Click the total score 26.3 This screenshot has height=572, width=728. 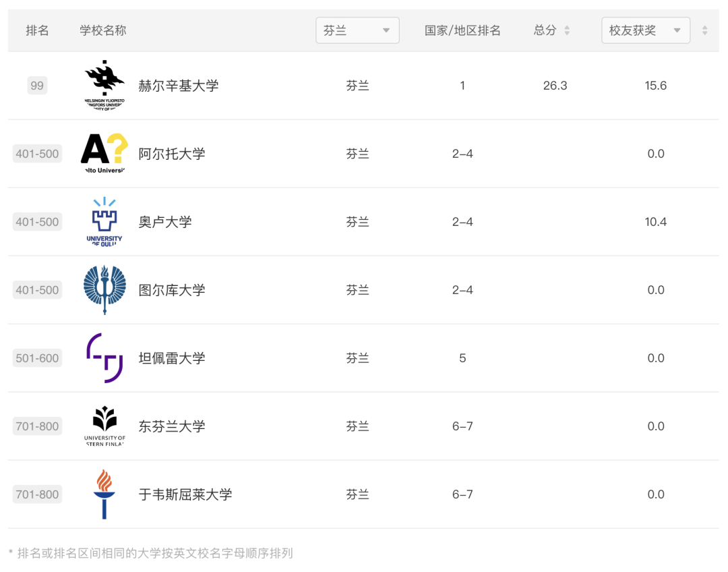555,86
